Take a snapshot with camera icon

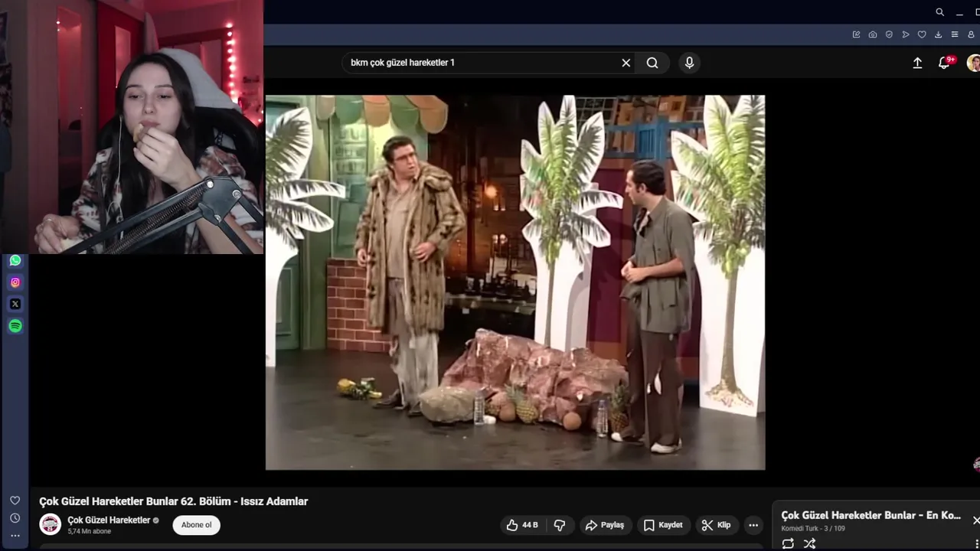click(x=873, y=34)
